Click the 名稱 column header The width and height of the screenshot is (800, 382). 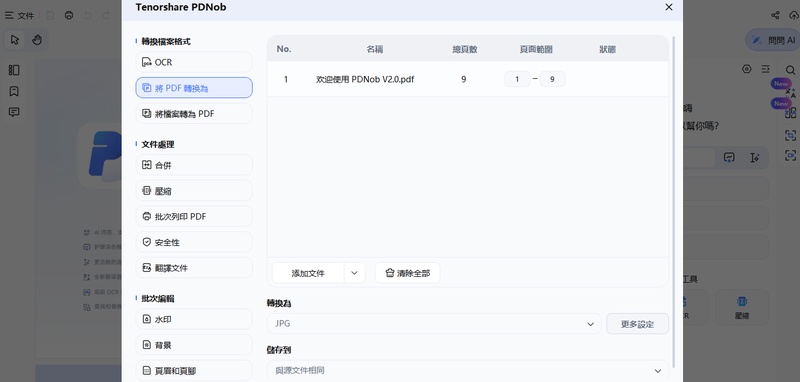(375, 49)
